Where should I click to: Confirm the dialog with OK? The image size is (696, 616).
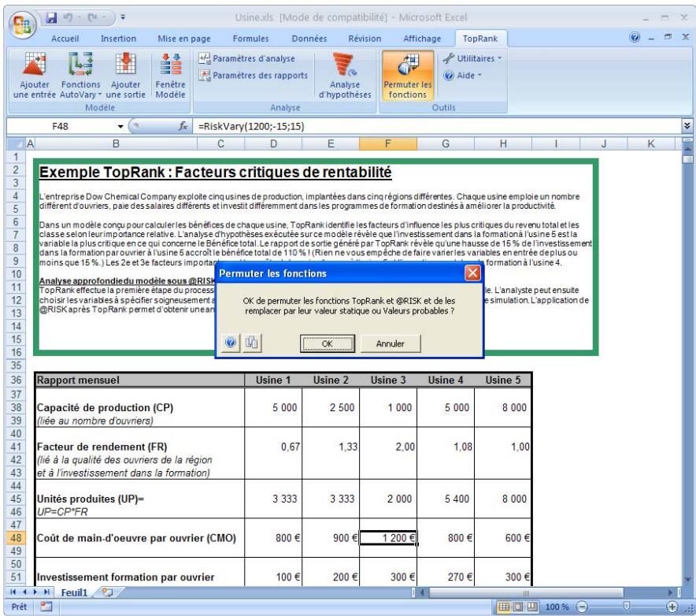tap(328, 344)
